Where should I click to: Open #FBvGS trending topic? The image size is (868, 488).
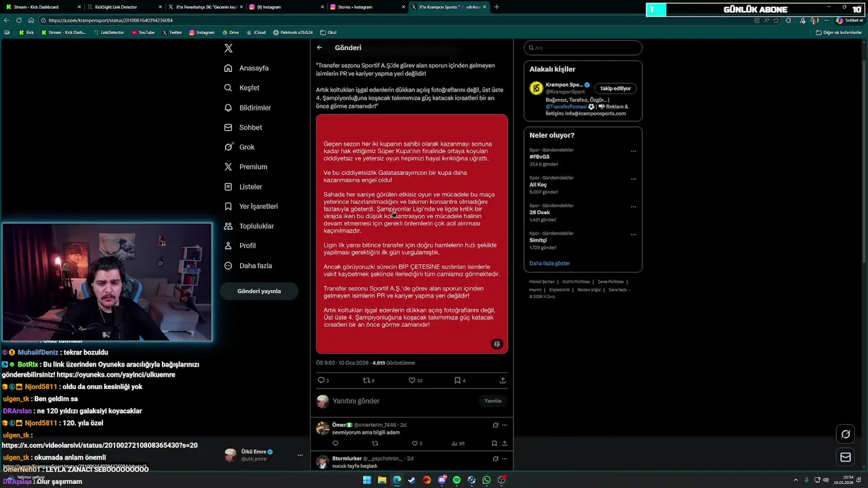540,157
